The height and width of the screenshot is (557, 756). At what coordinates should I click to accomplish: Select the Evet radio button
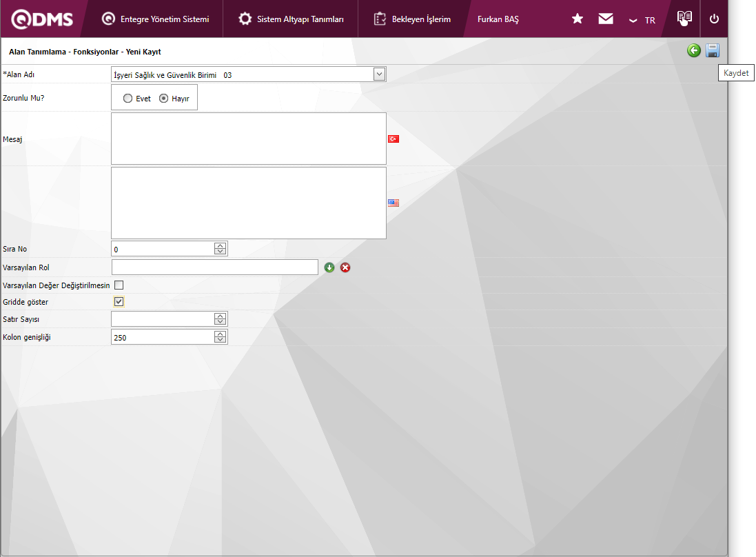127,99
